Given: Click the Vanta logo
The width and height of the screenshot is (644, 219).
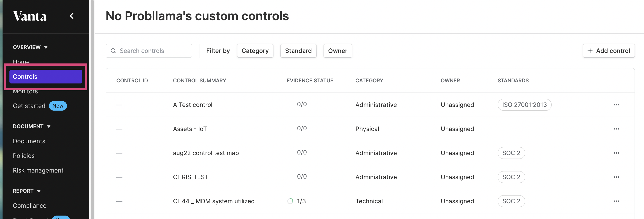Looking at the screenshot, I should click(30, 16).
